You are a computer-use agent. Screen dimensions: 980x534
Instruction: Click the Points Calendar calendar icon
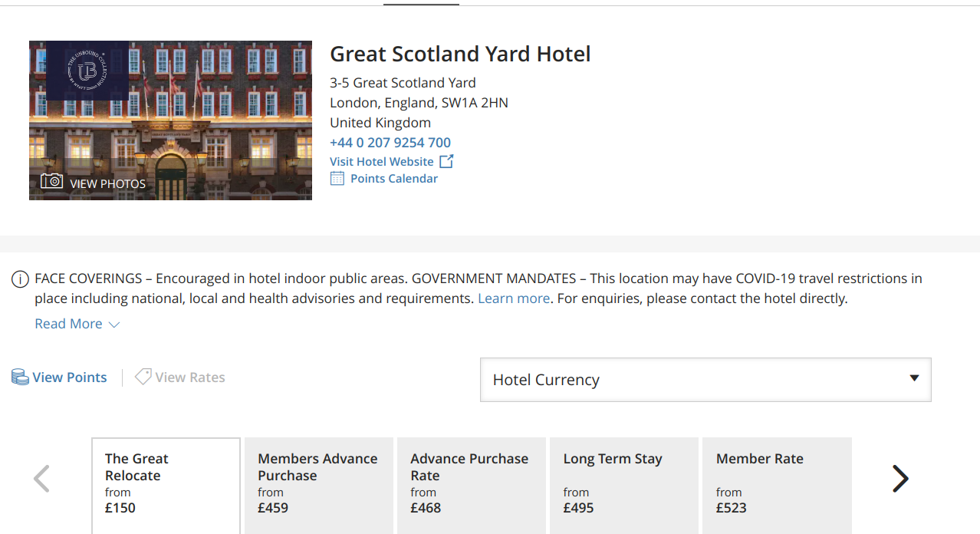coord(337,179)
